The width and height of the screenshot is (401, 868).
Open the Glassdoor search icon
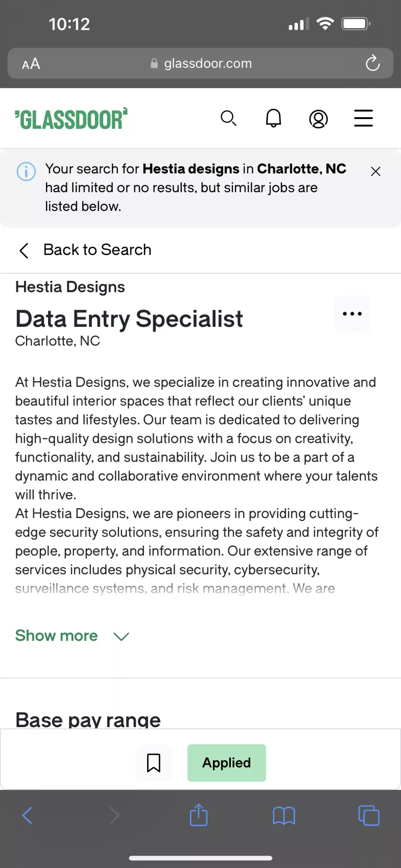(x=229, y=119)
